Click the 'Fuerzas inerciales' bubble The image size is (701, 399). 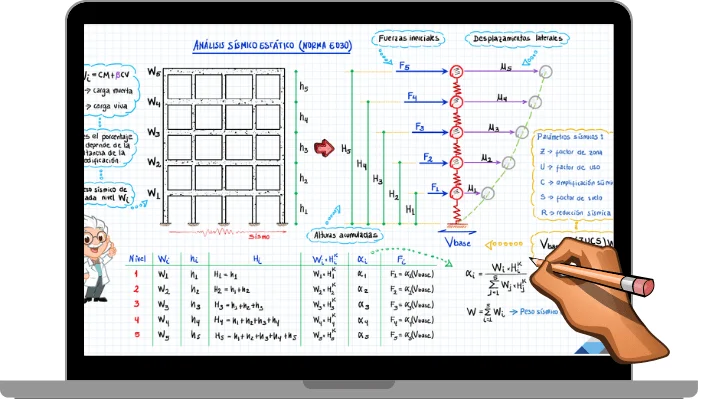[x=409, y=39]
